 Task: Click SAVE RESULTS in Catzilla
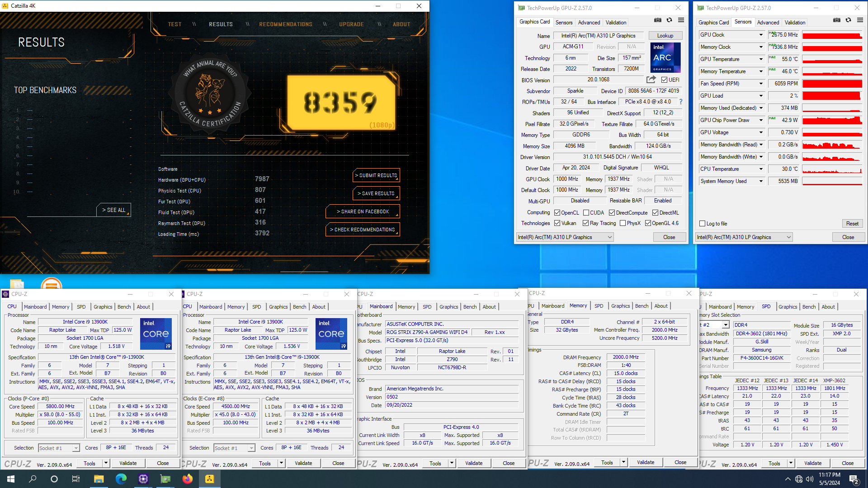pos(376,193)
